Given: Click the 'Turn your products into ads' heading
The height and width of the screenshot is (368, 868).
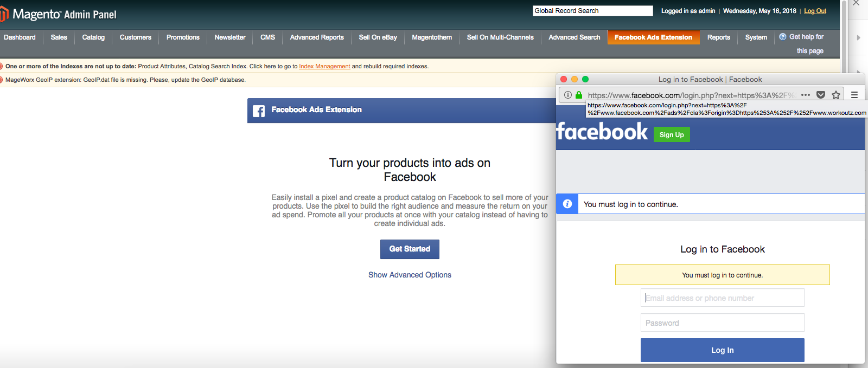Looking at the screenshot, I should tap(410, 170).
